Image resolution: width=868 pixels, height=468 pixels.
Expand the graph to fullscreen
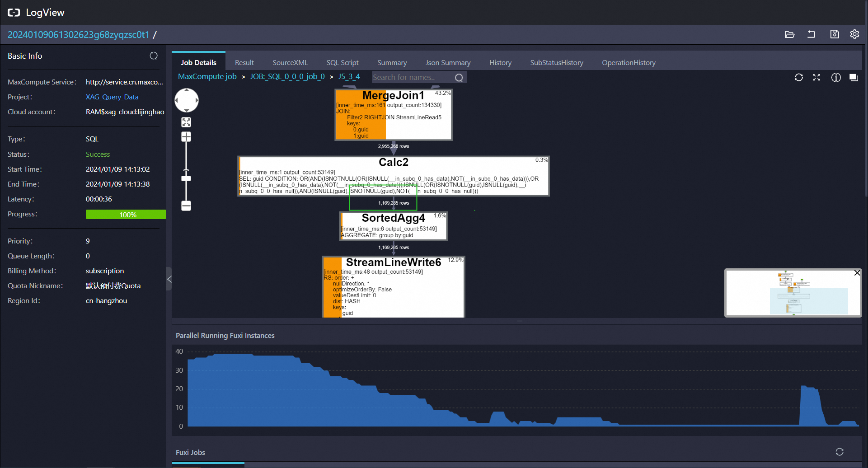[x=816, y=77]
